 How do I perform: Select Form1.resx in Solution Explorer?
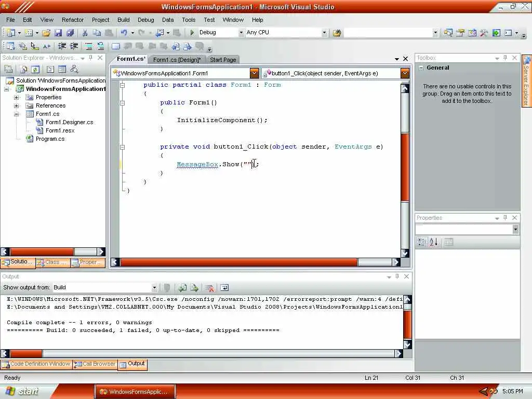click(60, 130)
